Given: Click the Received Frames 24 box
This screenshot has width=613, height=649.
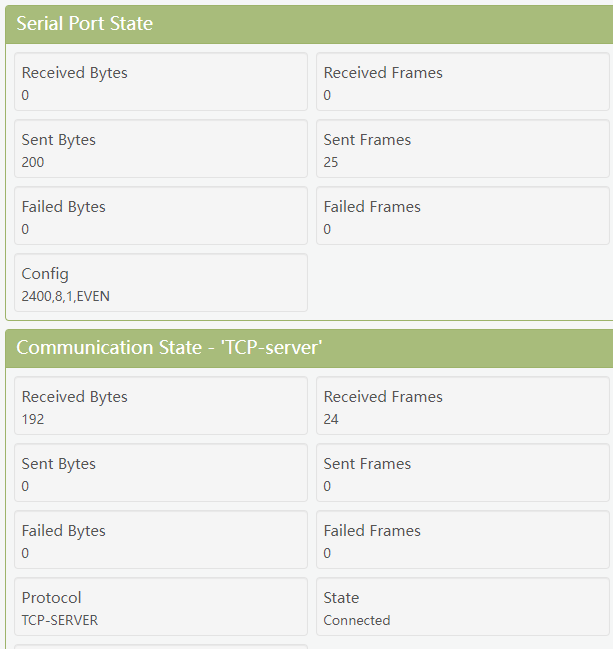Looking at the screenshot, I should point(463,406).
